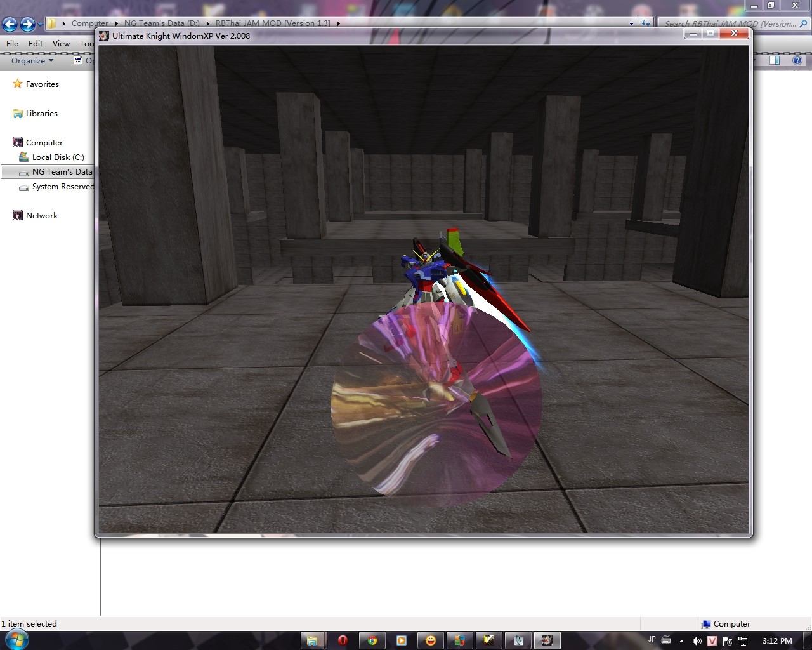This screenshot has height=650, width=812.
Task: Open the View menu in Explorer
Action: tap(61, 43)
